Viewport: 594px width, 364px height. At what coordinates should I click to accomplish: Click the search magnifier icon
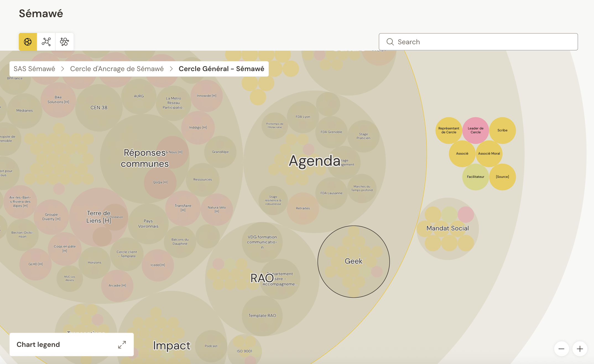pyautogui.click(x=390, y=42)
